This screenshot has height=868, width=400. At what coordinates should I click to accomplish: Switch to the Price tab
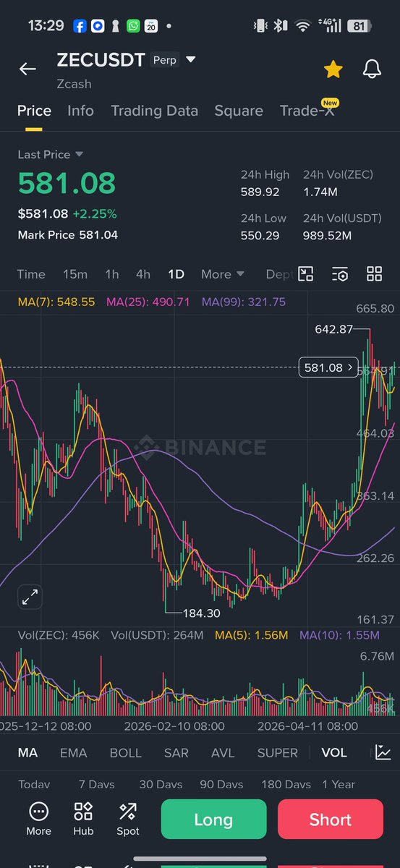pyautogui.click(x=34, y=111)
